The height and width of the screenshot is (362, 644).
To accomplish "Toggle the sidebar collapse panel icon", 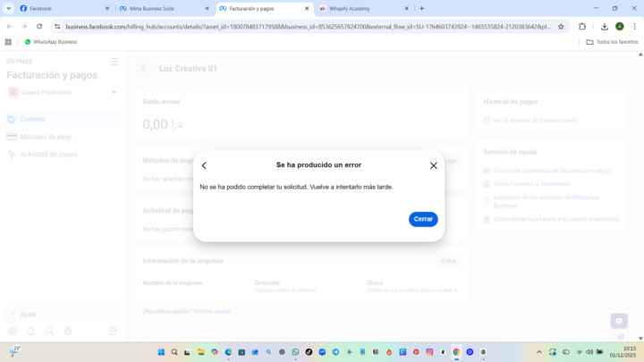I will (114, 331).
